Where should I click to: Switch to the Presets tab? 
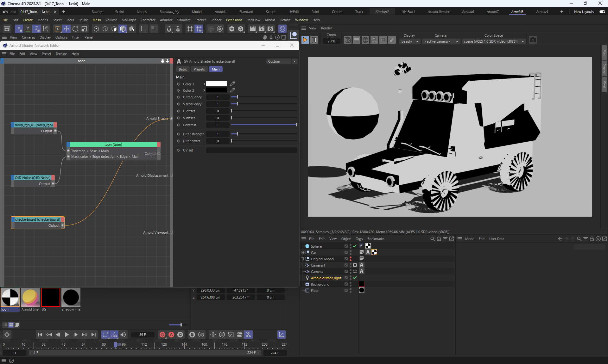pos(199,69)
